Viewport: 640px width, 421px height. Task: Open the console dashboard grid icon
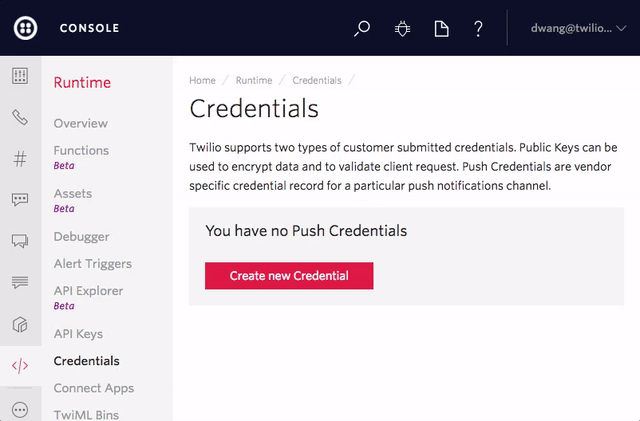tap(20, 76)
